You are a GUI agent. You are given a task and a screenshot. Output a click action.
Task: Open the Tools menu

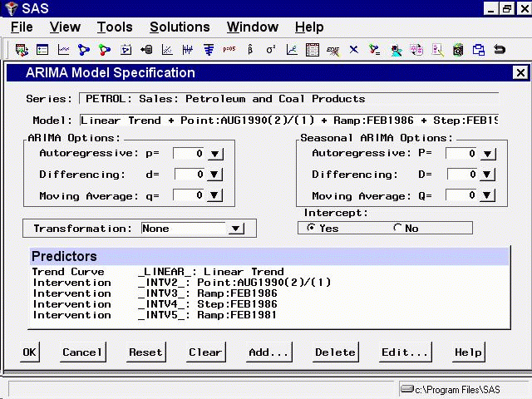(x=115, y=27)
